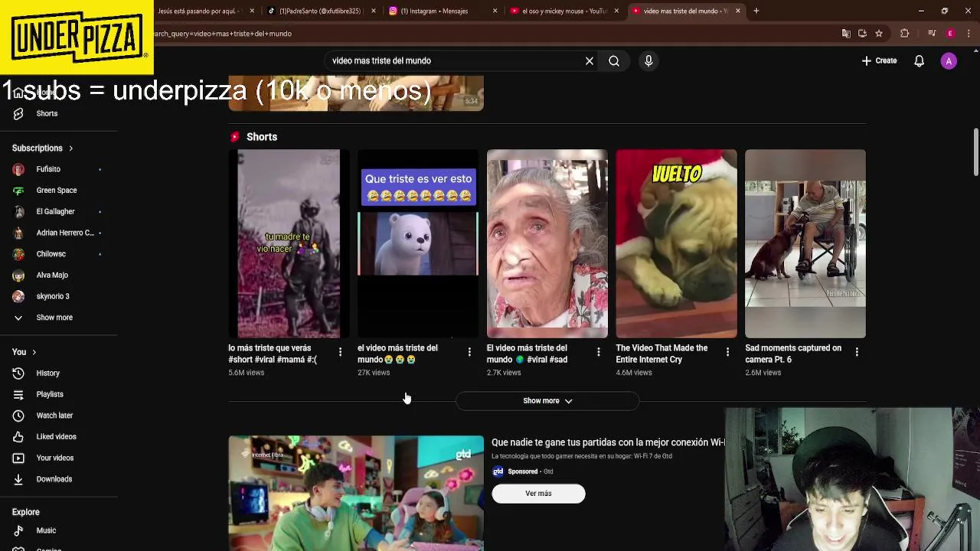Screen dimensions: 980x551
Task: Clear the search box with the X icon
Action: (590, 60)
